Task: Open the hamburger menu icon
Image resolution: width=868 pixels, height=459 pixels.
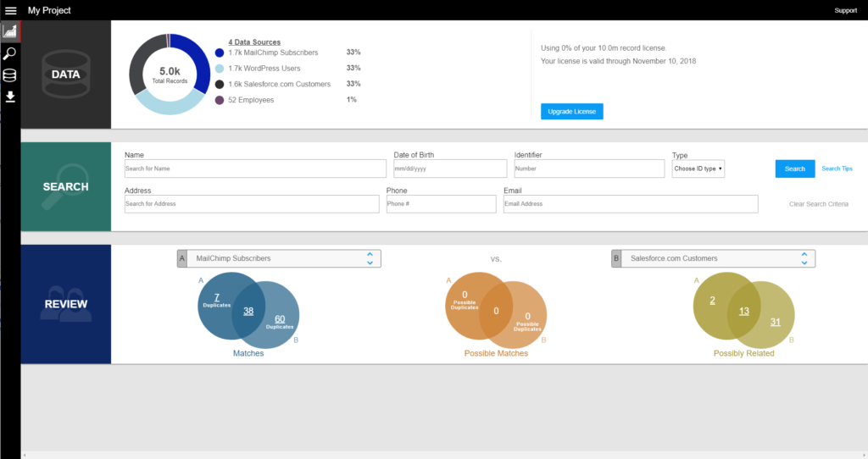Action: pyautogui.click(x=10, y=10)
